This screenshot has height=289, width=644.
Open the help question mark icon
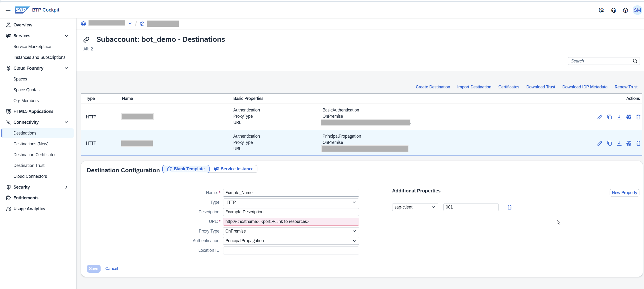[x=625, y=10]
